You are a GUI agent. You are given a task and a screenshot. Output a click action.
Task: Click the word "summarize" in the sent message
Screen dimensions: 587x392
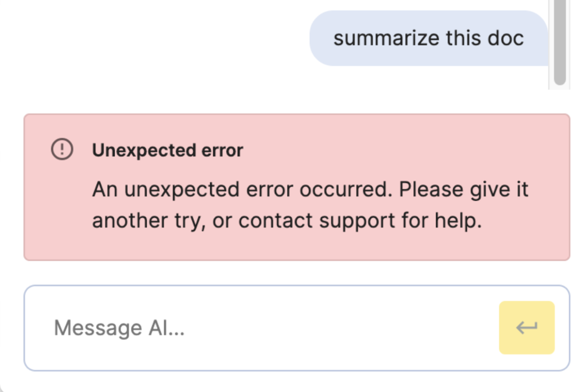[386, 38]
